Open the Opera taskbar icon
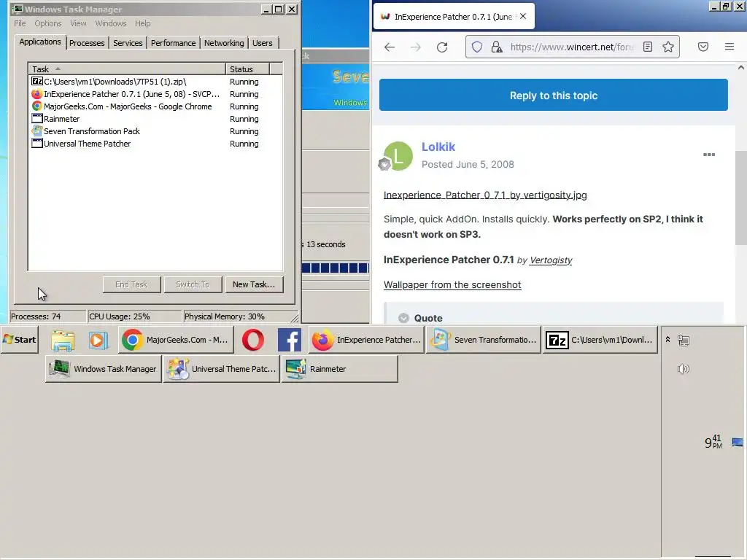Viewport: 747px width, 560px height. [253, 340]
